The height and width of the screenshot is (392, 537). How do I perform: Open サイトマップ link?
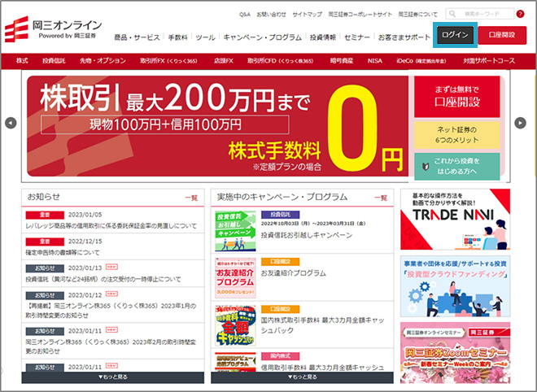point(308,15)
